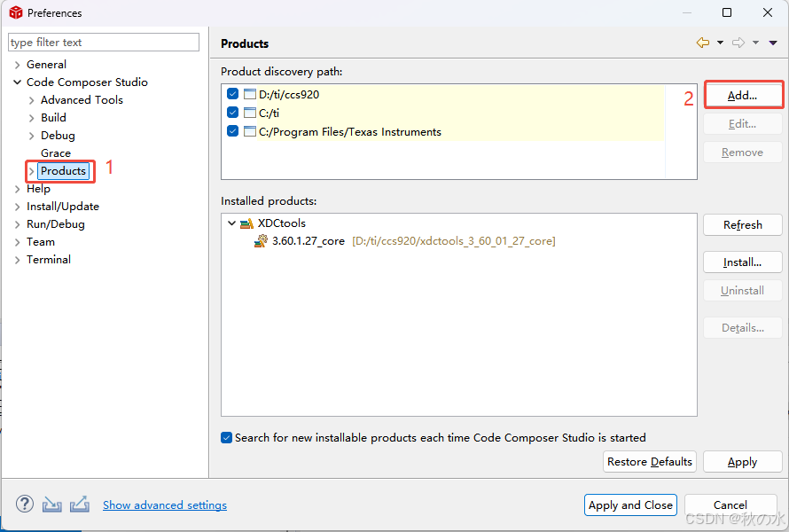Select Terminal in the preferences tree
The image size is (789, 532).
coord(49,260)
